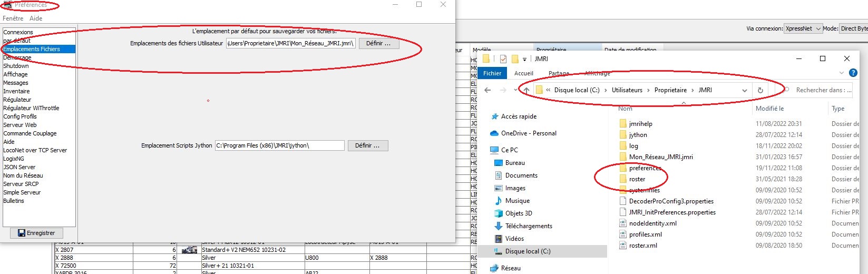The height and width of the screenshot is (274, 868).
Task: Open Téléchargements in navigation pane
Action: [529, 226]
